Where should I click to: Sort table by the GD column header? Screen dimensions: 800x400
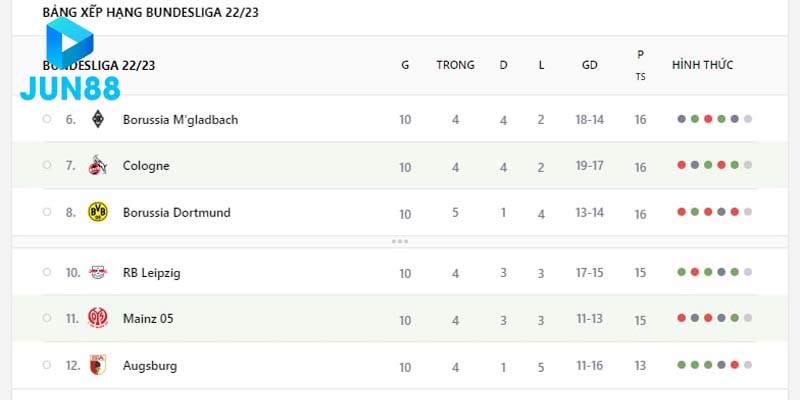[590, 65]
